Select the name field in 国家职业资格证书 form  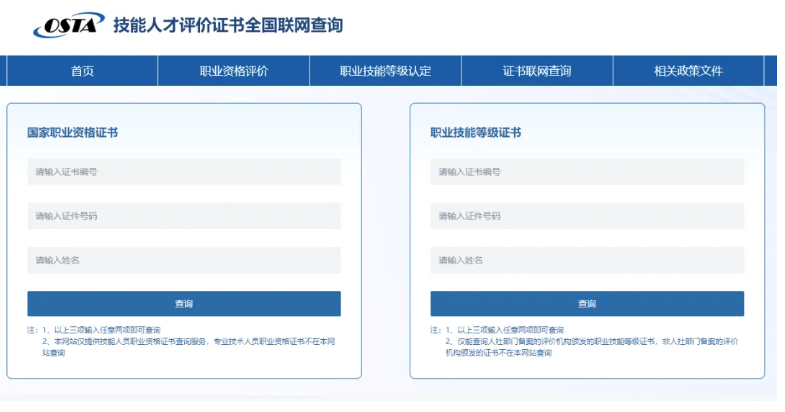183,260
